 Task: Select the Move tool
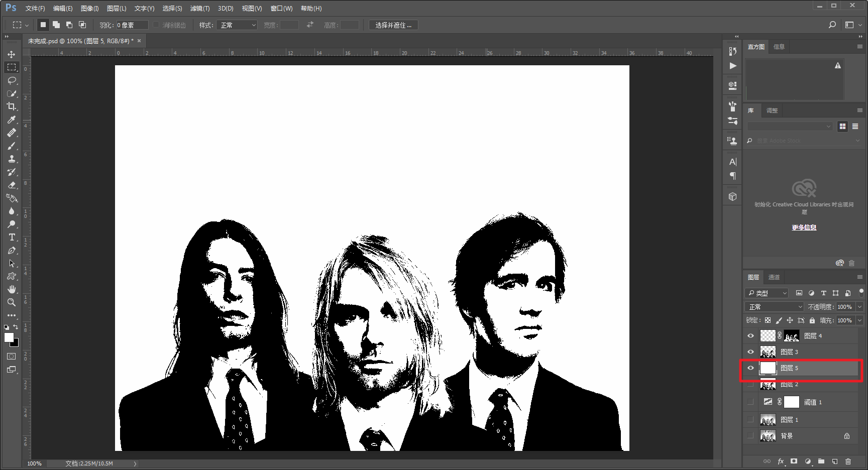(x=12, y=54)
